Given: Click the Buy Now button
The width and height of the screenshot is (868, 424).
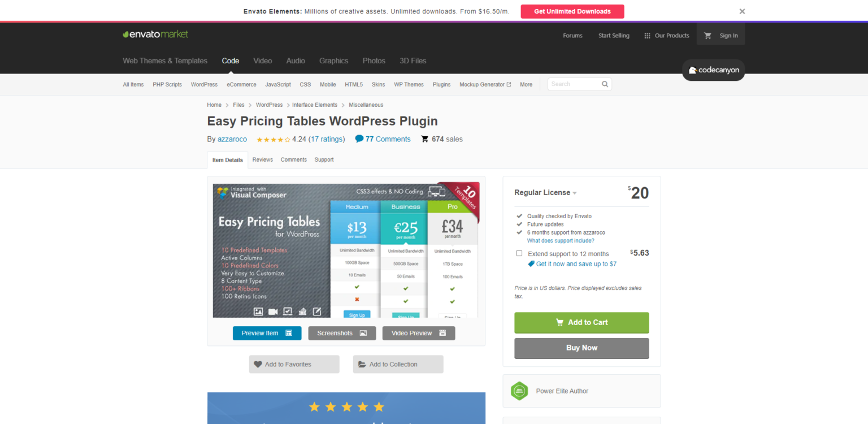Looking at the screenshot, I should click(581, 348).
